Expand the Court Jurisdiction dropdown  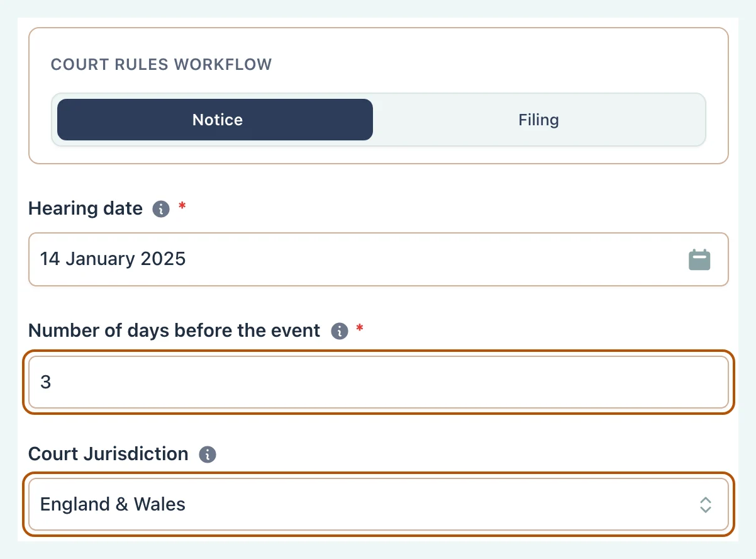(379, 504)
